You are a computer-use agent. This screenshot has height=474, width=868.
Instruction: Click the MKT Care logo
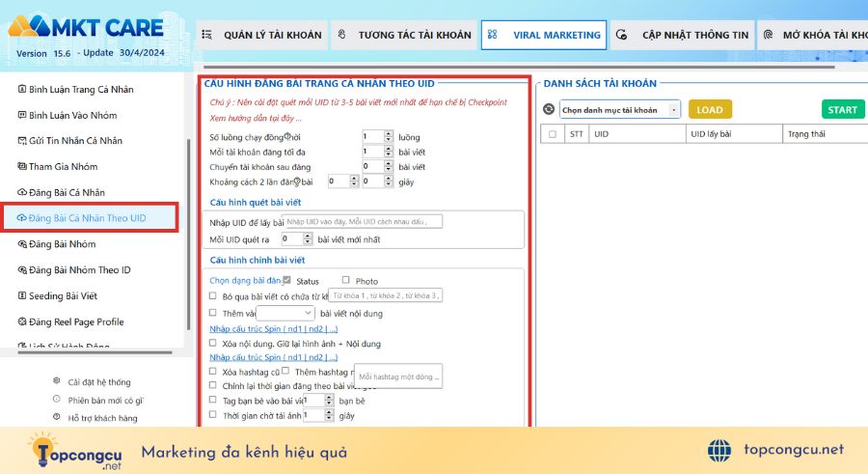[x=87, y=27]
